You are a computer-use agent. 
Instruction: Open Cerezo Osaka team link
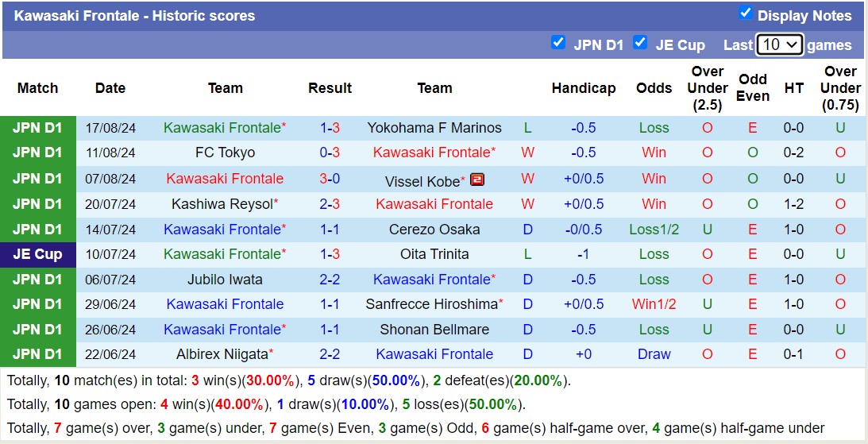434,230
